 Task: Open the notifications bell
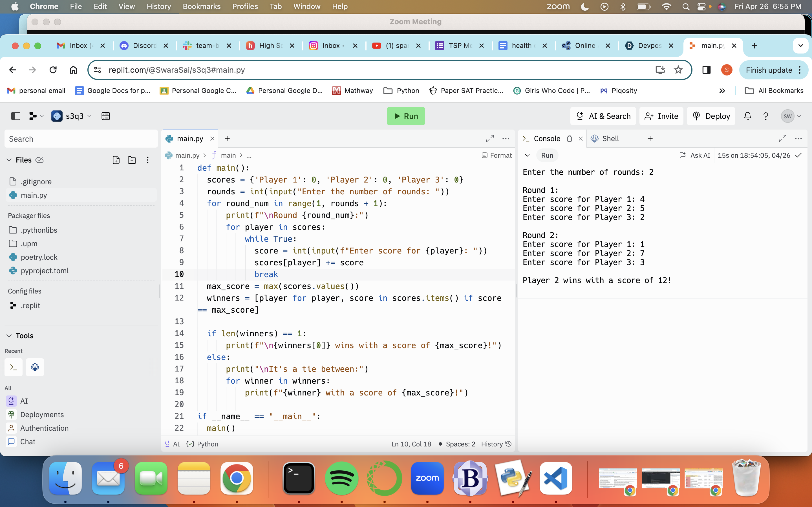(x=748, y=116)
